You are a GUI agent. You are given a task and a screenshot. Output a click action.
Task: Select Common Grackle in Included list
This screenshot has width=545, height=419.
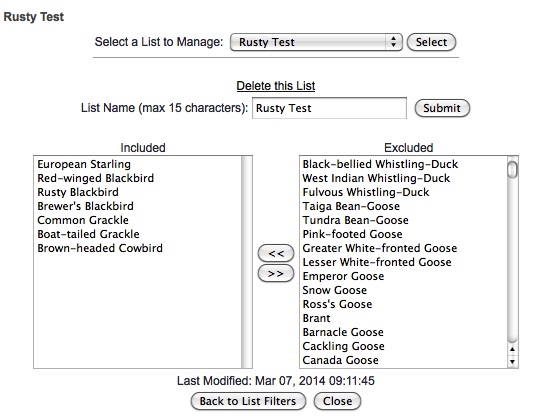138,220
